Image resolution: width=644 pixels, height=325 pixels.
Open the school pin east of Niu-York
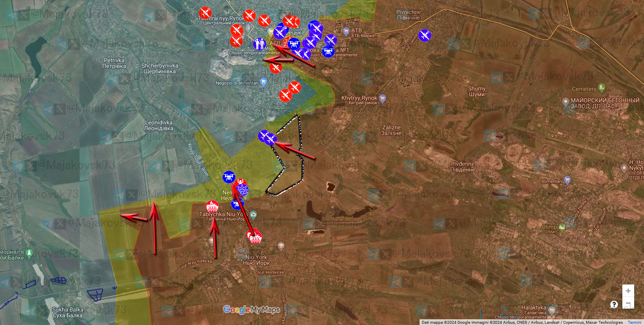pyautogui.click(x=280, y=246)
